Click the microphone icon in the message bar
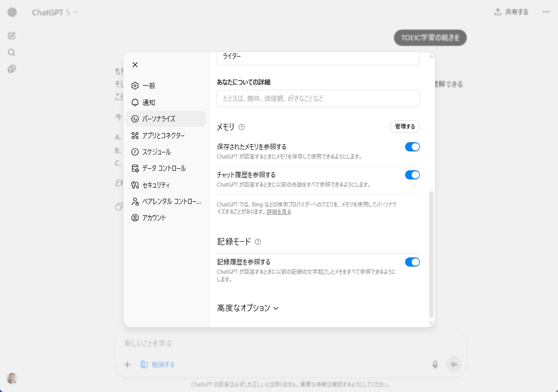This screenshot has height=392, width=558. tap(435, 364)
